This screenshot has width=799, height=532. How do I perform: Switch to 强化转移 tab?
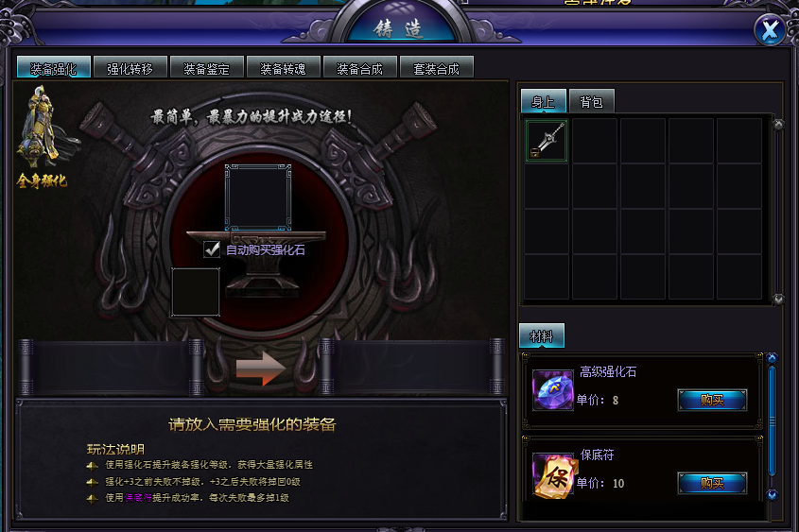pyautogui.click(x=130, y=67)
